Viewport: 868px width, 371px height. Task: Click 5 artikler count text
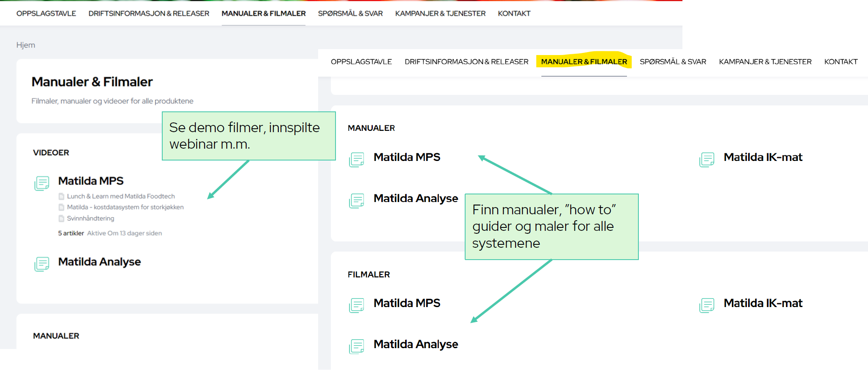point(71,233)
